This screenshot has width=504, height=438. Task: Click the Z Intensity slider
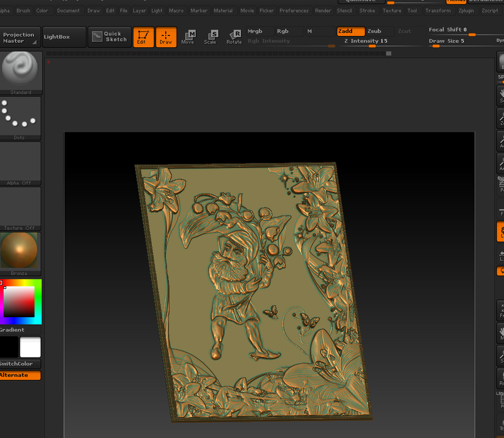(x=380, y=42)
